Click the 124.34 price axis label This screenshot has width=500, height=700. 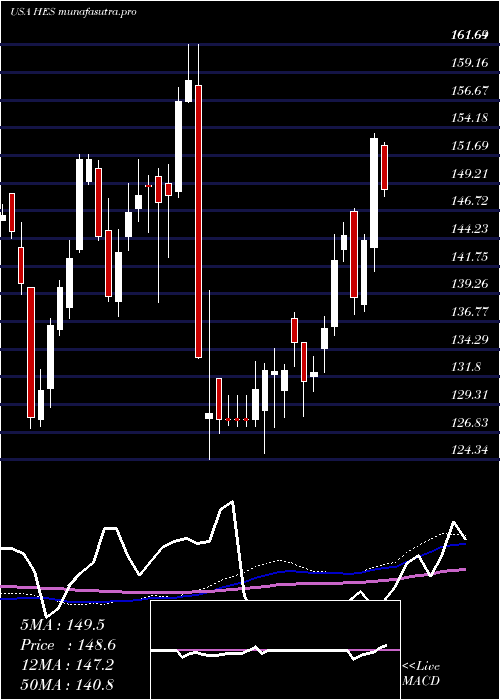tap(472, 450)
